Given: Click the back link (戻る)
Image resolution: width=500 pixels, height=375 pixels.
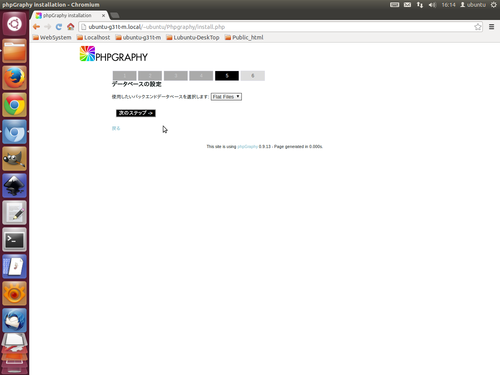Looking at the screenshot, I should click(116, 128).
